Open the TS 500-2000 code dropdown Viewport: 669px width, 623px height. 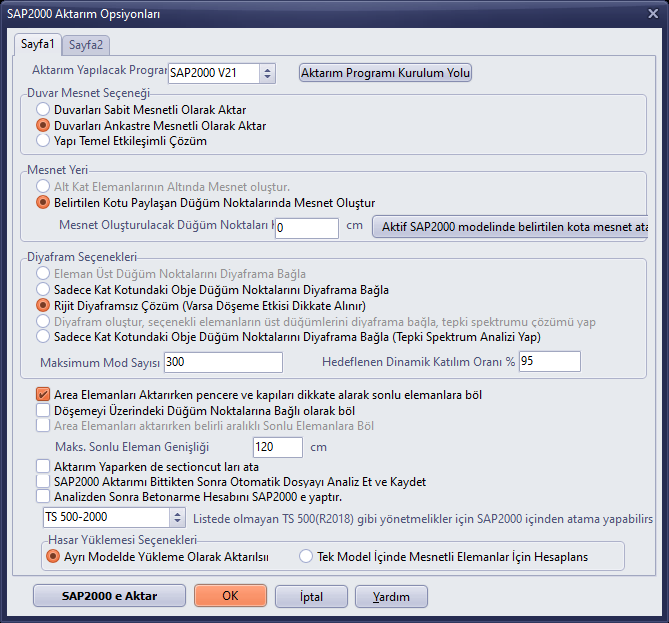(177, 518)
